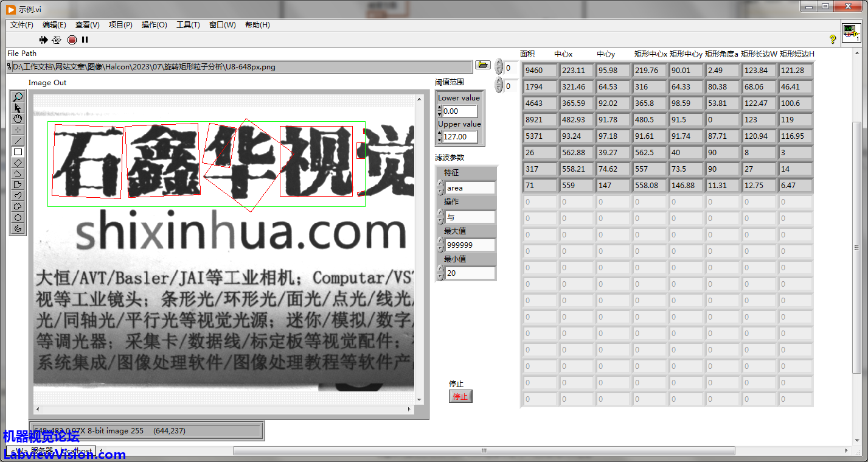
Task: Open the 工具(T) menu
Action: click(x=188, y=25)
